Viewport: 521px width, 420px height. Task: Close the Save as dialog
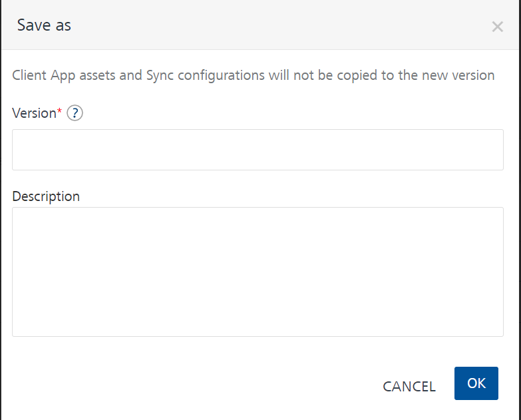[x=497, y=27]
